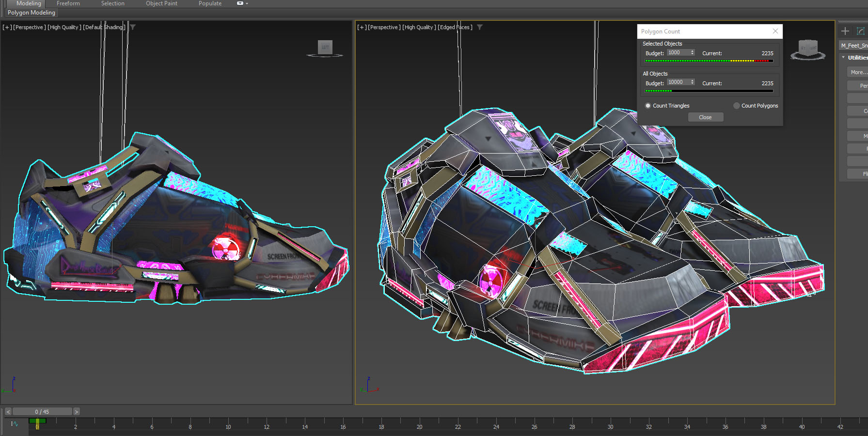Open the Edged Faces shading menu
The height and width of the screenshot is (436, 868).
pos(455,27)
